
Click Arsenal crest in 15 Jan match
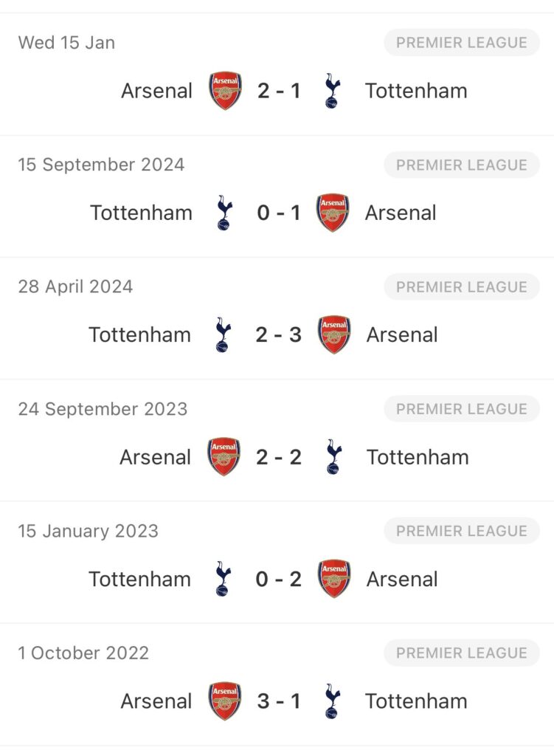point(225,91)
